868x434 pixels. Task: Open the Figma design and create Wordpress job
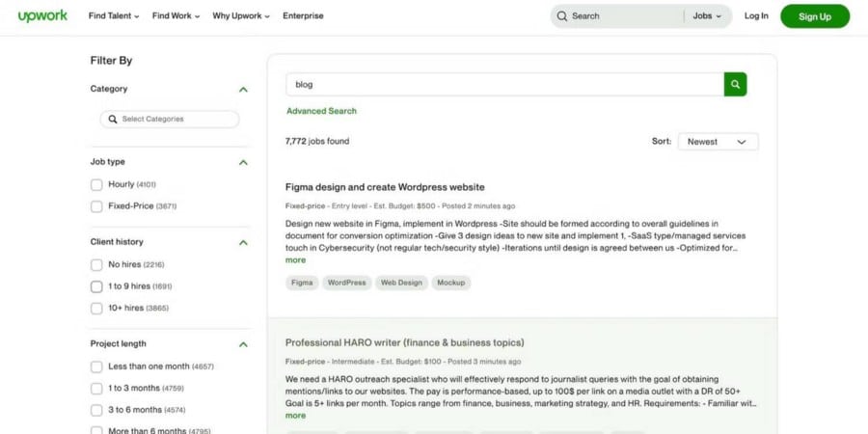coord(385,187)
